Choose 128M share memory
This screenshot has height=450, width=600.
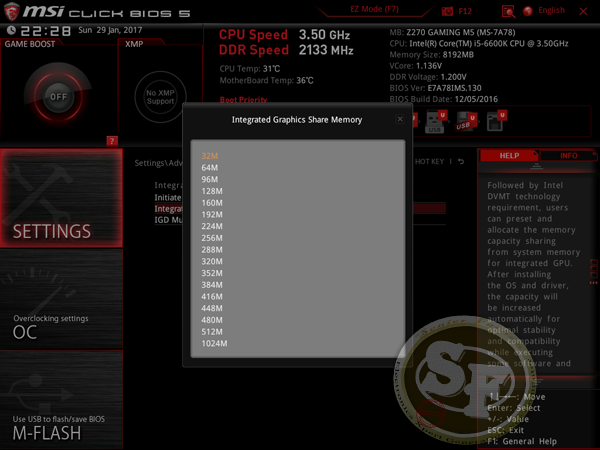coord(212,191)
